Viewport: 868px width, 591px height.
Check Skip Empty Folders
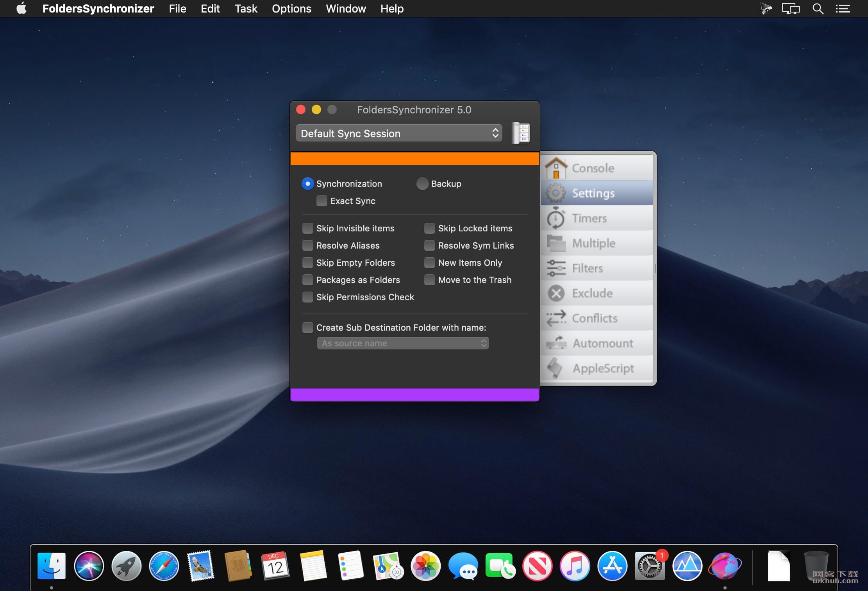click(x=308, y=263)
